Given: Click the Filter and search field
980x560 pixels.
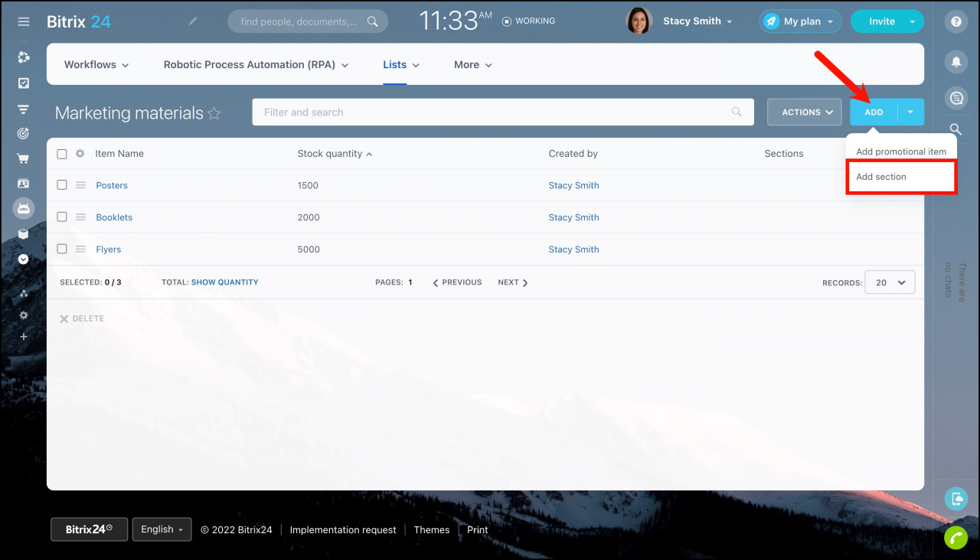Looking at the screenshot, I should [x=490, y=112].
